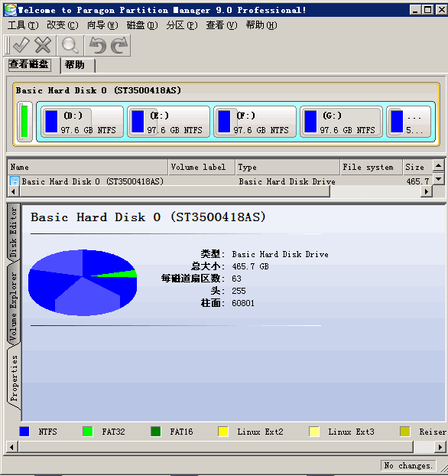Click the Linux Ext2 yellow legend swatch

tap(223, 432)
